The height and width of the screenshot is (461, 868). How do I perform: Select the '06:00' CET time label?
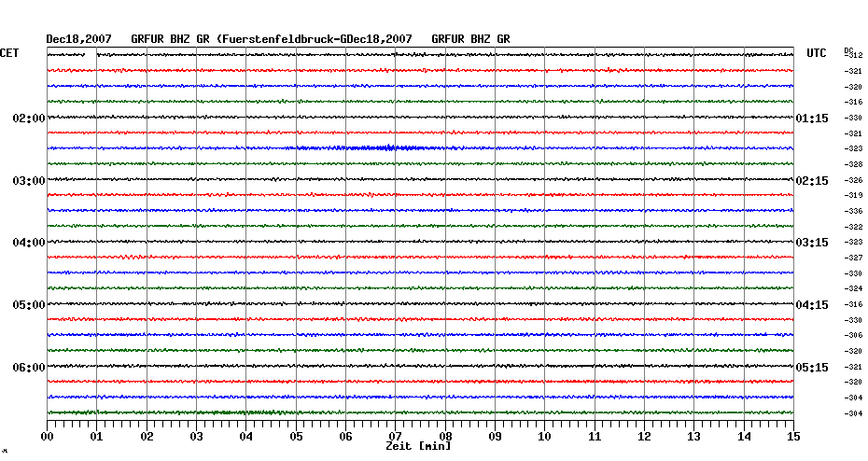pos(29,368)
